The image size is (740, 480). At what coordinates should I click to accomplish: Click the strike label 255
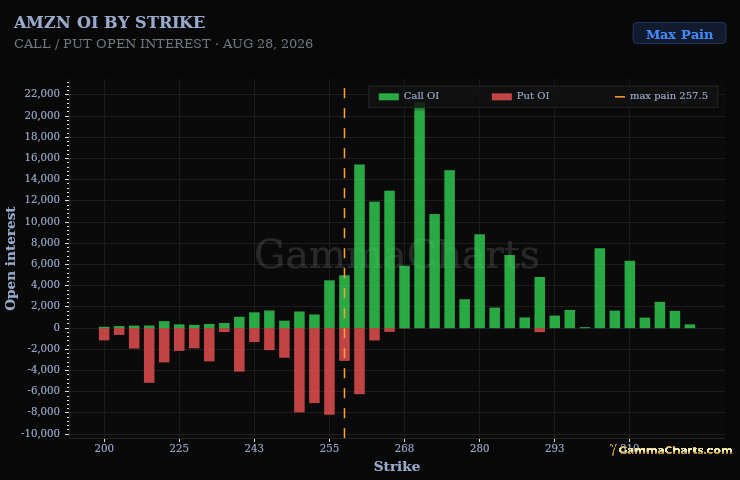329,448
